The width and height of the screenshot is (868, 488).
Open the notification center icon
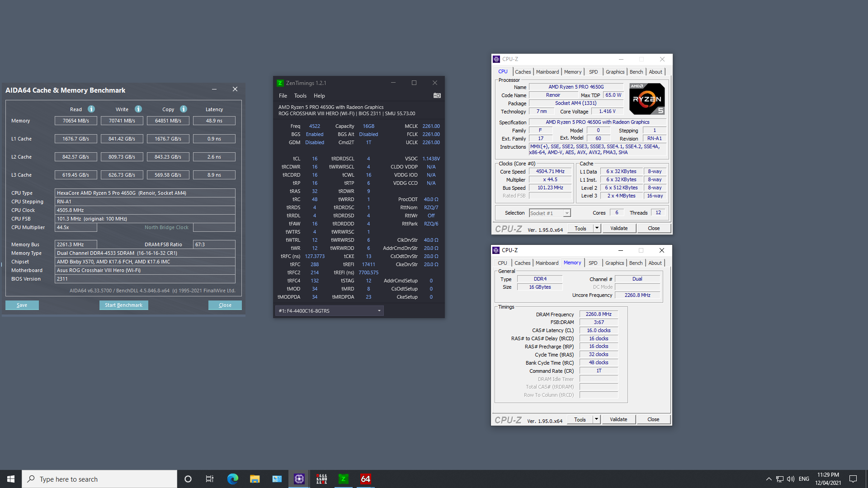click(x=853, y=479)
